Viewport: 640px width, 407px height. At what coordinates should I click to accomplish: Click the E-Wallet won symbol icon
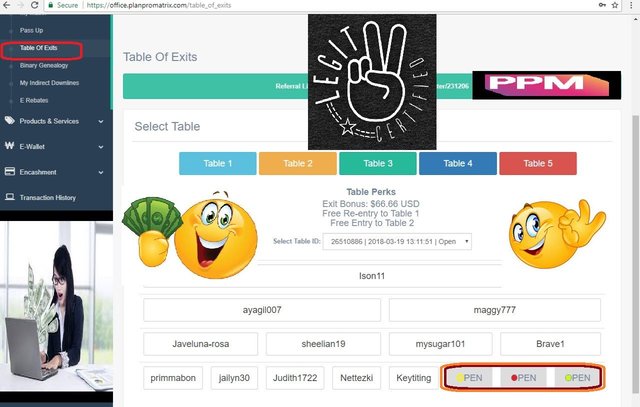9,146
